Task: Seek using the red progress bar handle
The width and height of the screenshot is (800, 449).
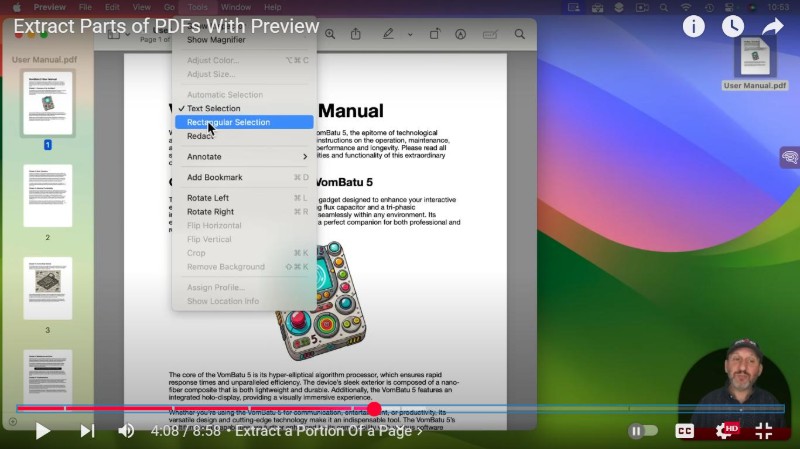Action: (374, 409)
